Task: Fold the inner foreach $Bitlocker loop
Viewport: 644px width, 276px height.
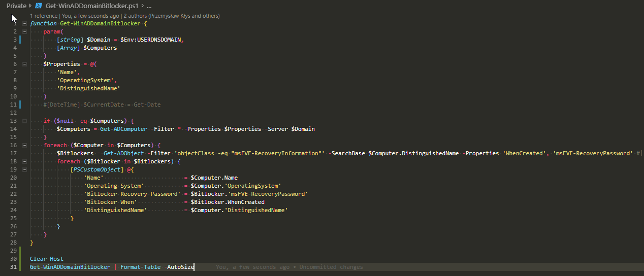Action: [24, 162]
